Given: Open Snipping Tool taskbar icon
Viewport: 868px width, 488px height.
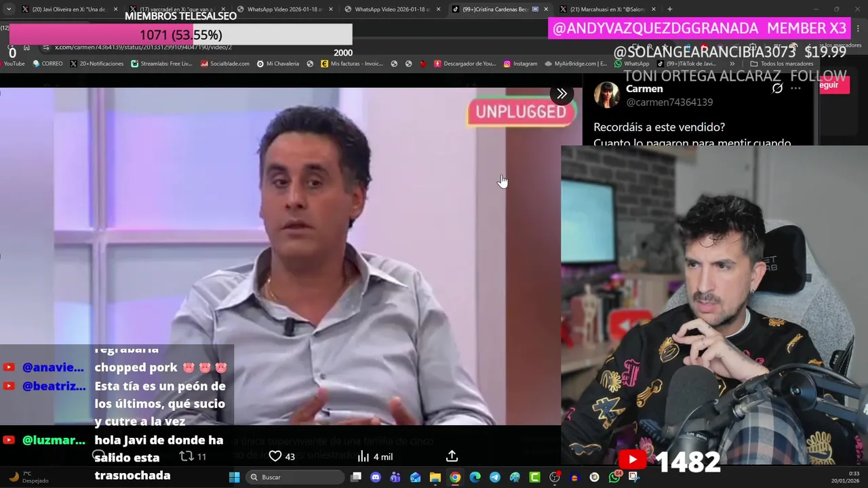Looking at the screenshot, I should 633,477.
